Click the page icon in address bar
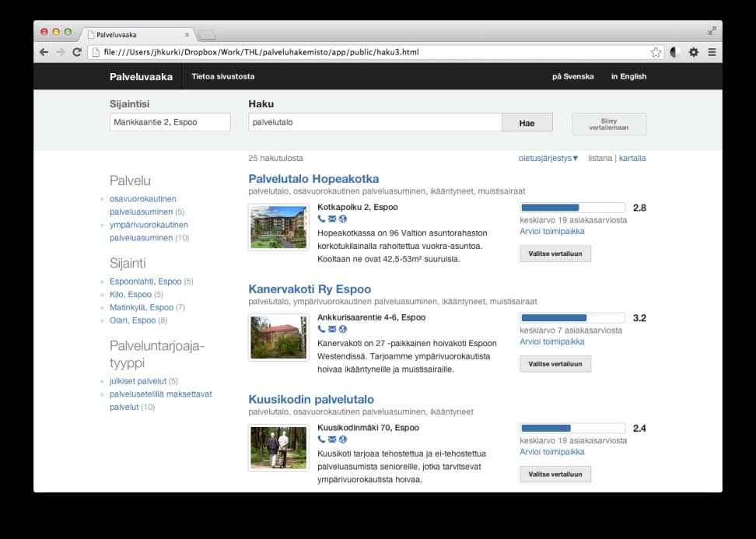The image size is (756, 539). click(96, 52)
